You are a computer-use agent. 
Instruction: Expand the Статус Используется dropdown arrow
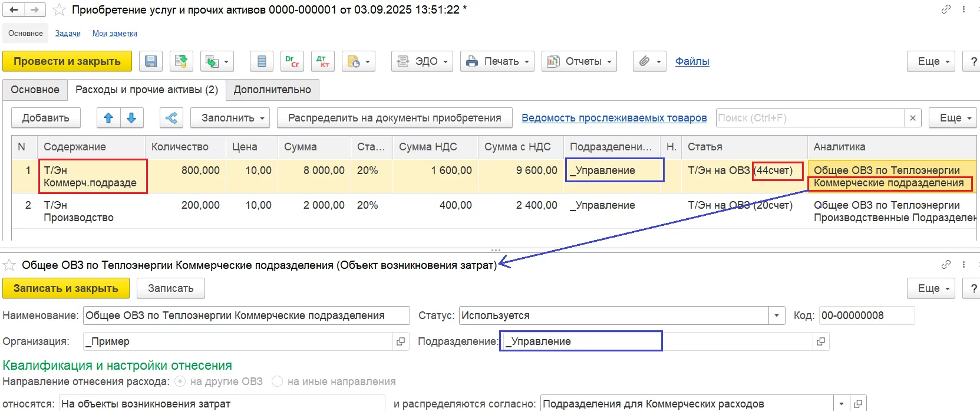[x=777, y=315]
